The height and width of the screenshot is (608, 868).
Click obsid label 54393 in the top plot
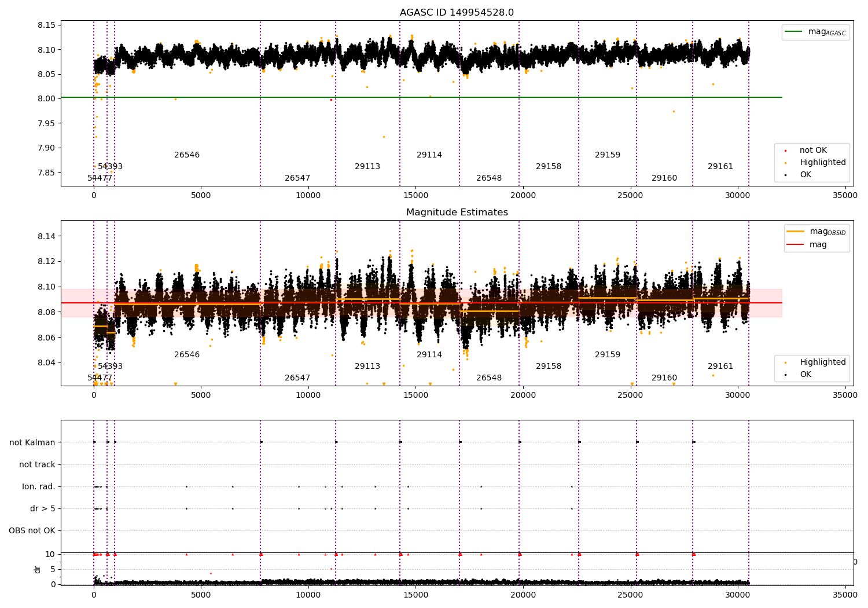pyautogui.click(x=110, y=167)
